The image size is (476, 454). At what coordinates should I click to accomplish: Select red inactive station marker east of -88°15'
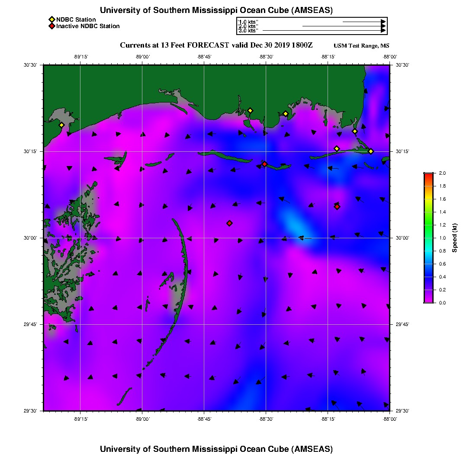coord(337,207)
